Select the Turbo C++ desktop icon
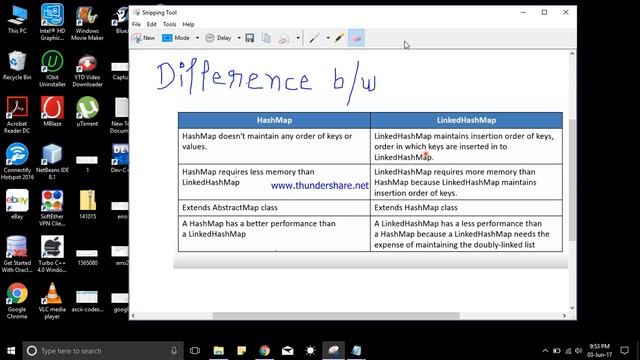640x360 pixels. point(52,255)
